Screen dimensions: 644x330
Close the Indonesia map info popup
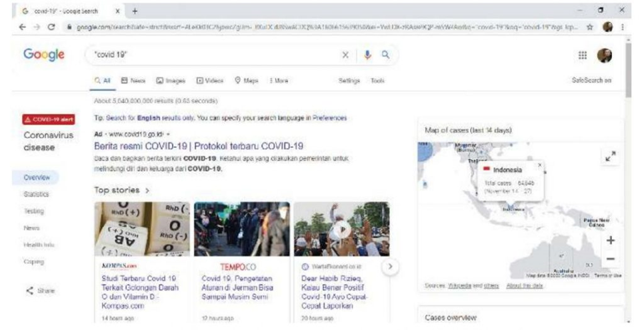point(540,165)
